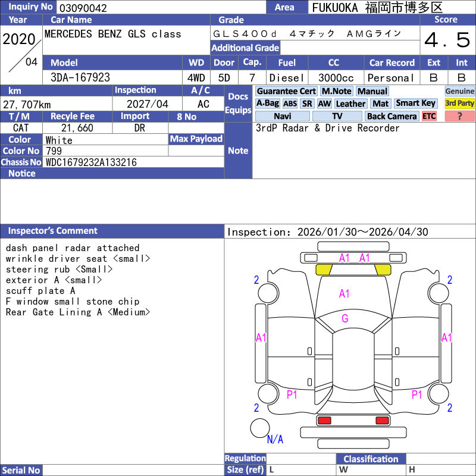Click the G marker on the windshield
476x476 pixels.
pyautogui.click(x=345, y=319)
